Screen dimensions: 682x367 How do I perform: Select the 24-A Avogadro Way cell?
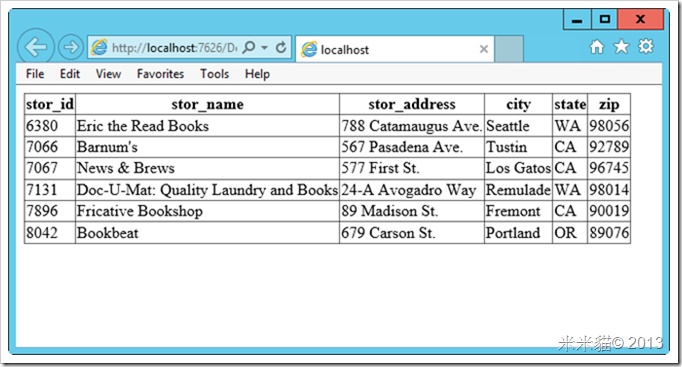[x=412, y=190]
